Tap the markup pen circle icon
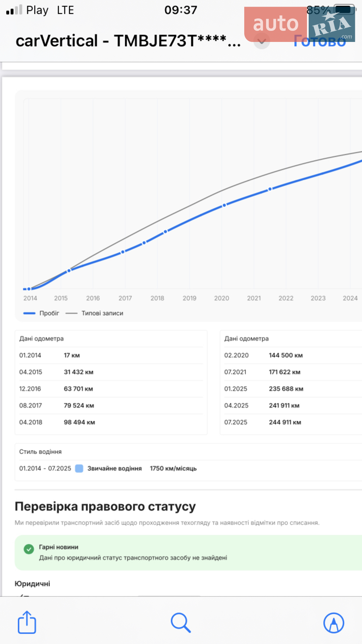 click(x=333, y=623)
